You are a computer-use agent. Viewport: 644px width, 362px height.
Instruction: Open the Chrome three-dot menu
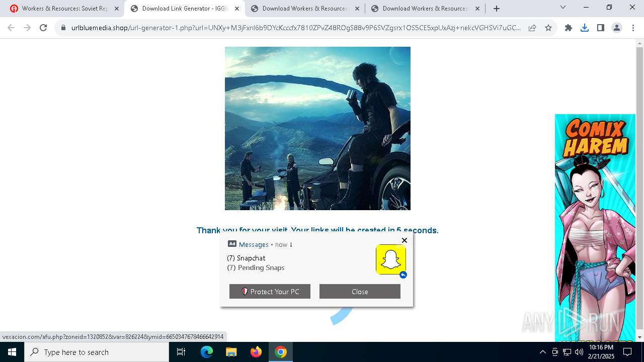tap(633, 28)
